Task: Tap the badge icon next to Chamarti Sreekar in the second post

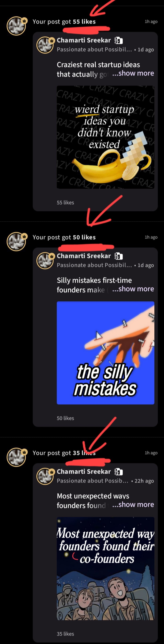Action: pos(118,256)
